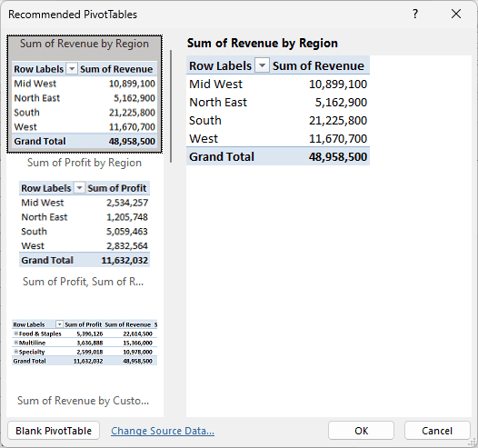Image resolution: width=478 pixels, height=448 pixels.
Task: Click the 3,636,888 profit value
Action: (x=90, y=343)
